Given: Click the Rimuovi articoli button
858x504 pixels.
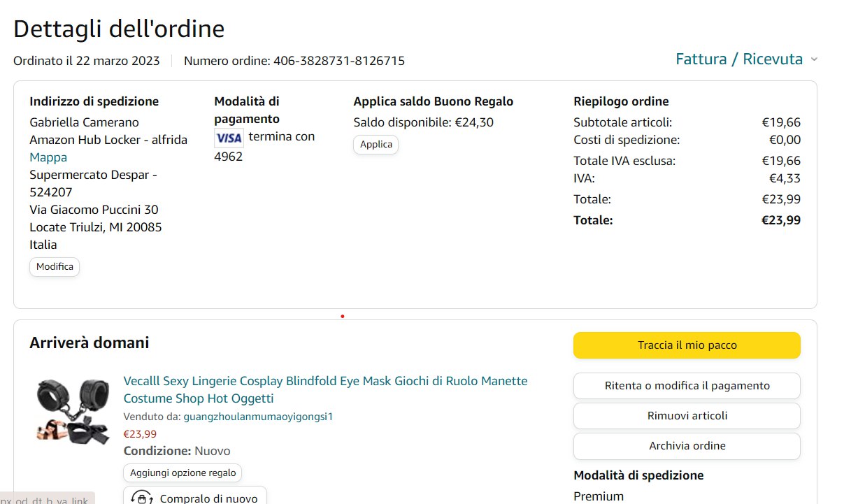Looking at the screenshot, I should point(687,416).
